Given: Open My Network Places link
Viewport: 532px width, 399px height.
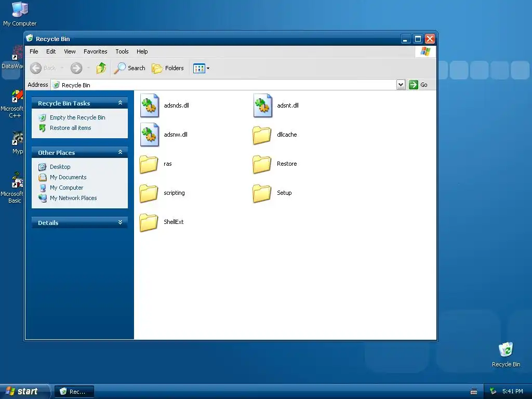Looking at the screenshot, I should (x=73, y=198).
